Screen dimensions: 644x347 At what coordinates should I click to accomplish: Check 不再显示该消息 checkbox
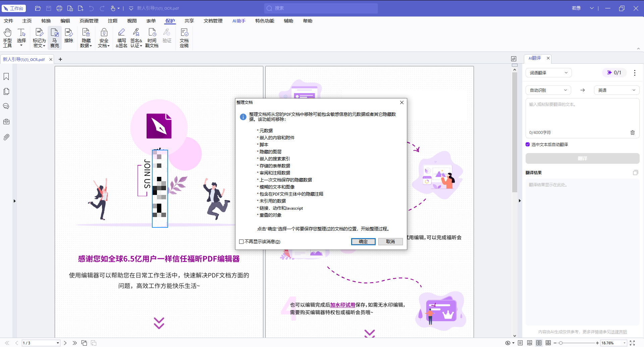(x=241, y=241)
